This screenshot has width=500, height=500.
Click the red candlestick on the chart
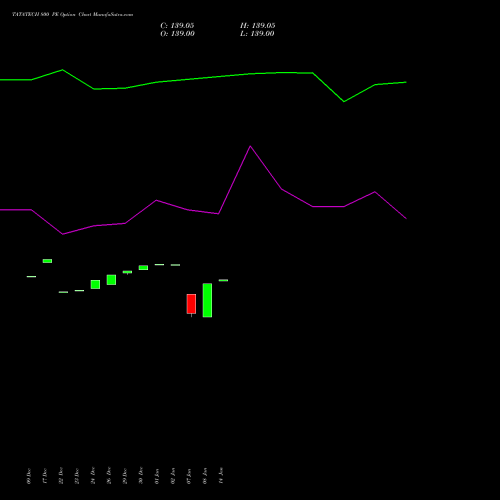[191, 304]
